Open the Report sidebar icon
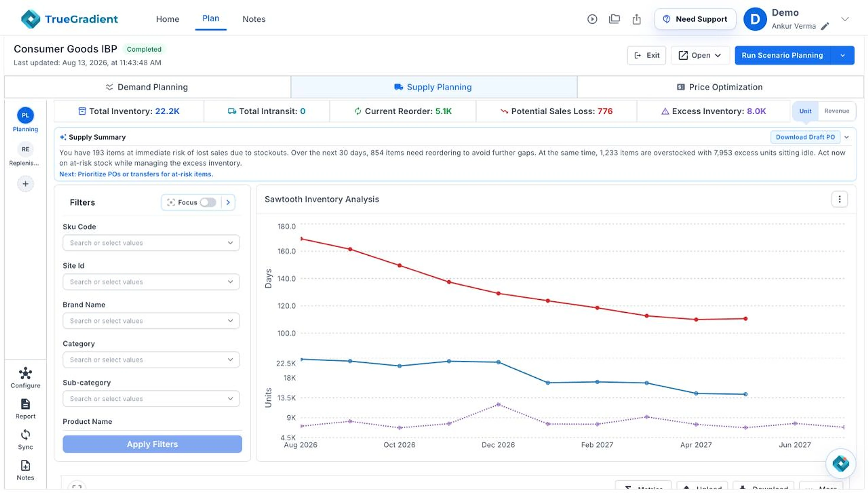868x493 pixels. pos(25,409)
